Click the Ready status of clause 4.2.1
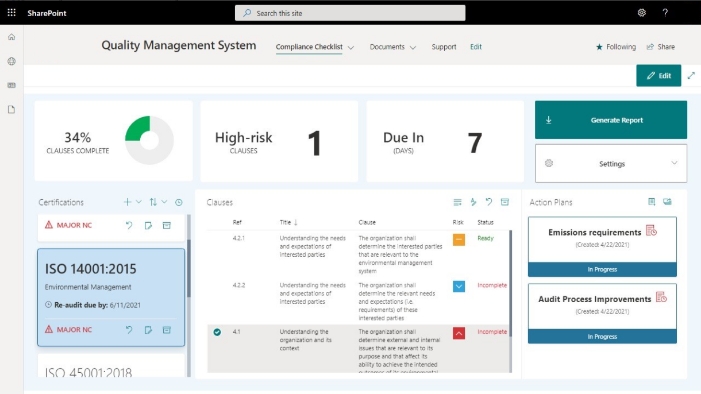This screenshot has height=394, width=701. tap(486, 238)
